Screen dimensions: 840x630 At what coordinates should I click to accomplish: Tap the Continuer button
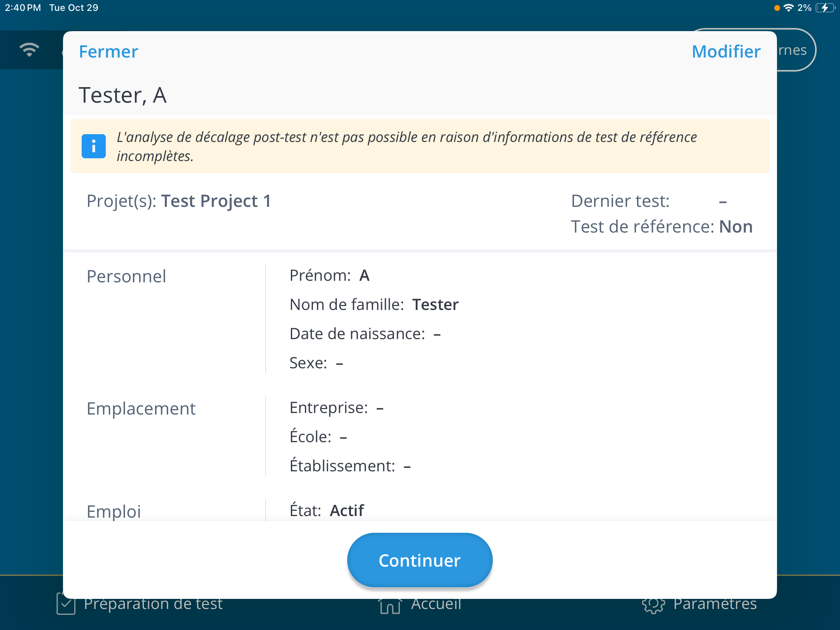[x=420, y=560]
